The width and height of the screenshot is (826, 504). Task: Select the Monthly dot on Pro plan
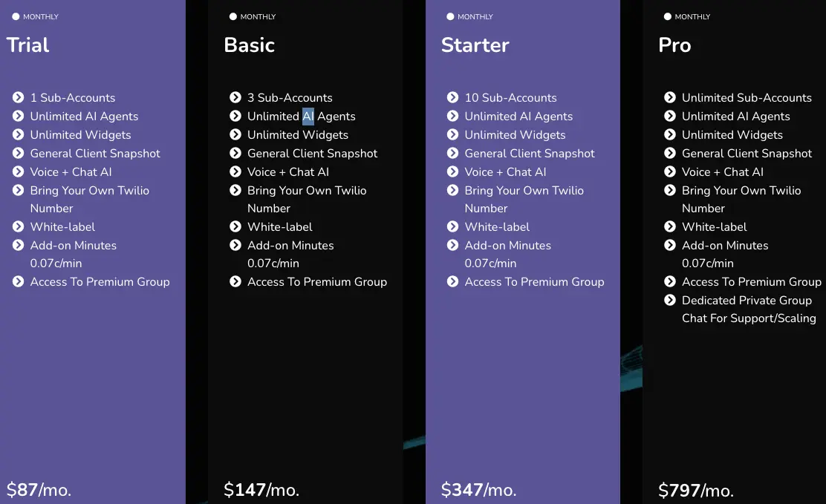click(668, 16)
